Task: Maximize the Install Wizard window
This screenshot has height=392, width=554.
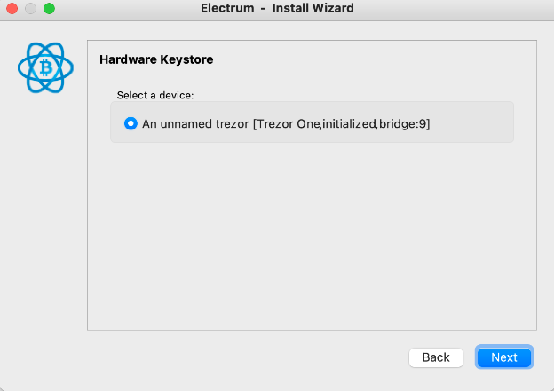Action: point(48,9)
